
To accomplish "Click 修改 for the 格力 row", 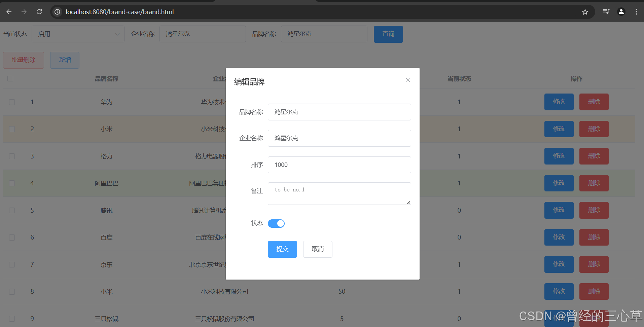I will (559, 156).
